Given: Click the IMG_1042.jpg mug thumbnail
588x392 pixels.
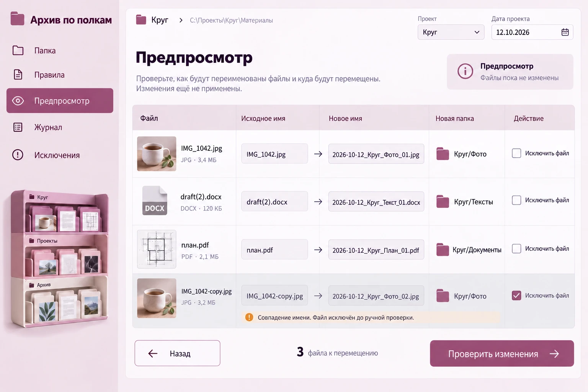Looking at the screenshot, I should tap(157, 154).
